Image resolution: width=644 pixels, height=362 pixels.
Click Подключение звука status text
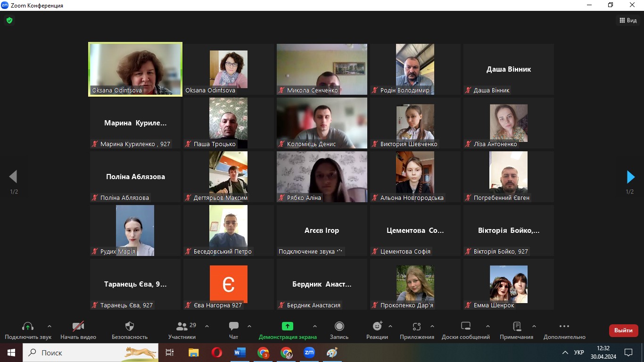click(306, 252)
